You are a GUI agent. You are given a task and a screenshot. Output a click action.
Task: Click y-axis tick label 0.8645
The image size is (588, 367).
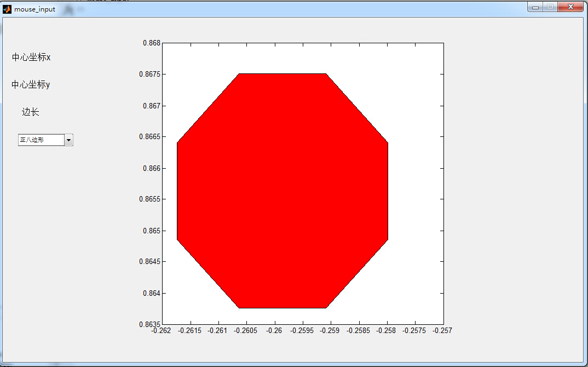coord(149,261)
